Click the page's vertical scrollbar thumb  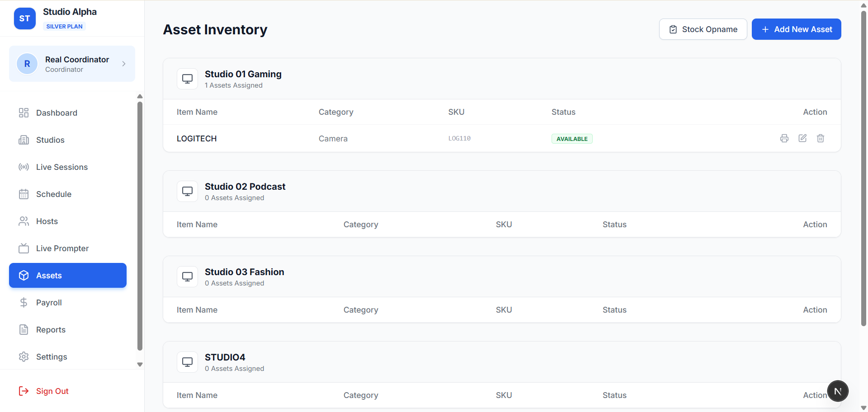(863, 167)
